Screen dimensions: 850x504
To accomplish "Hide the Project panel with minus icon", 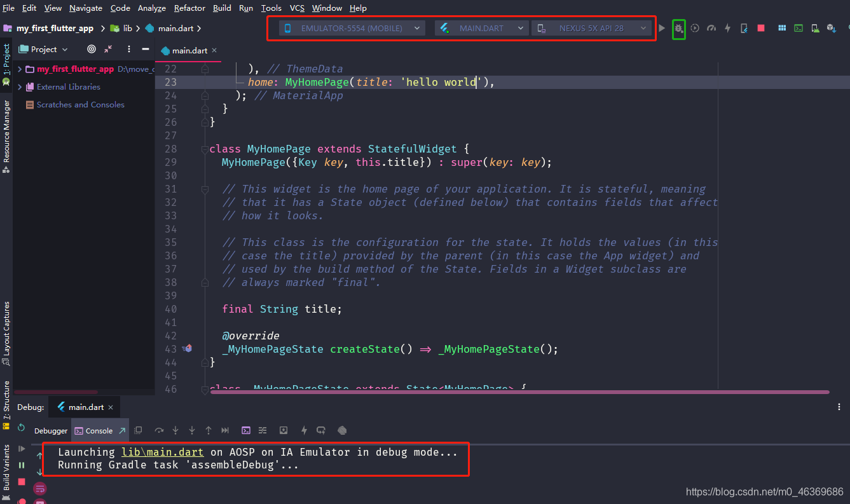I will pos(145,49).
